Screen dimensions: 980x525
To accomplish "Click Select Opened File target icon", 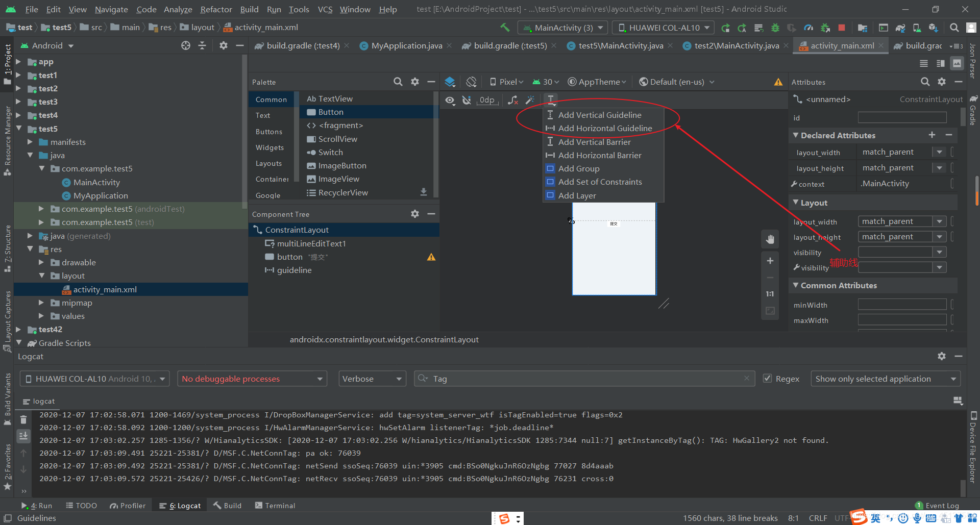I will pyautogui.click(x=186, y=45).
